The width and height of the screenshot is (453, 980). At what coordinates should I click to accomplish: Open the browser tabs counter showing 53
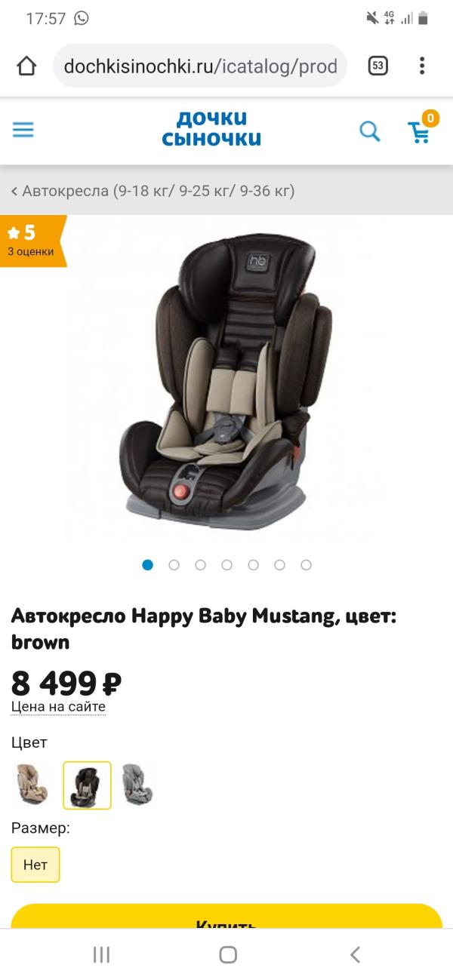(x=378, y=66)
